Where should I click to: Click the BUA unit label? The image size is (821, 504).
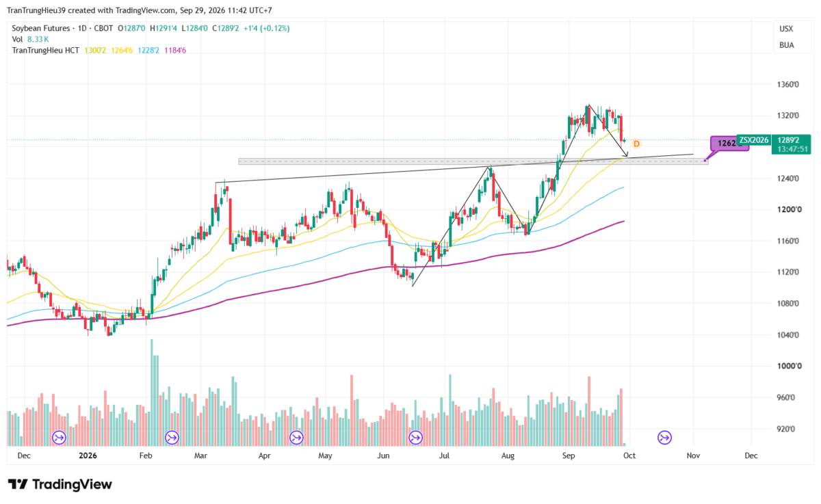click(786, 45)
